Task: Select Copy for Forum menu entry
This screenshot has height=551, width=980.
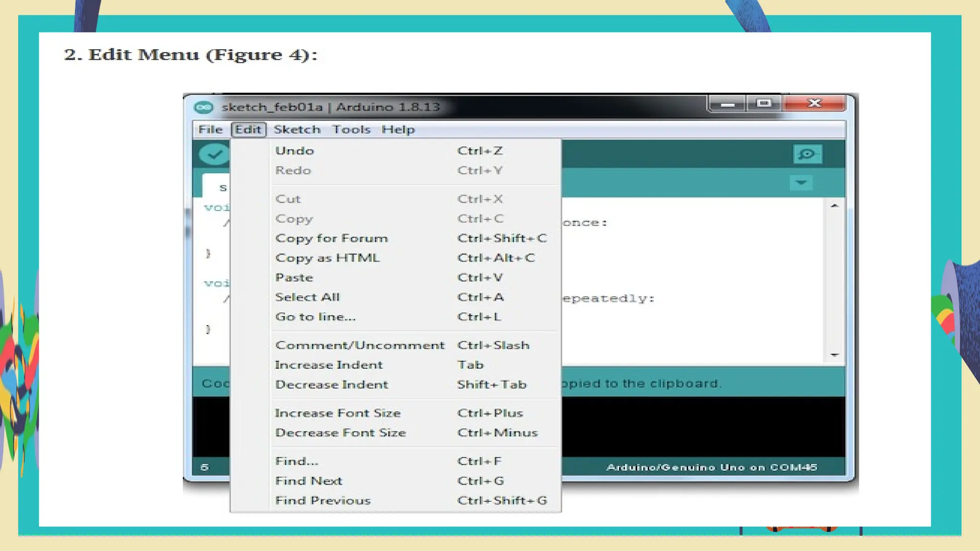Action: [331, 238]
